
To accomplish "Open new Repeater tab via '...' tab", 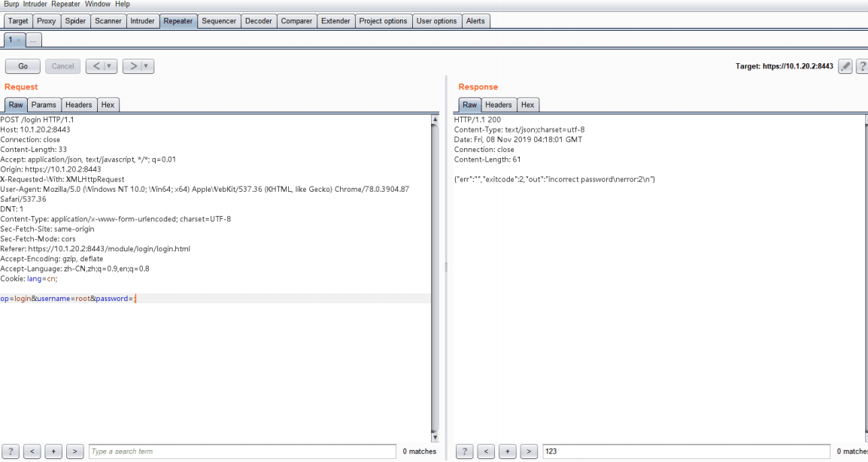I will click(x=35, y=40).
